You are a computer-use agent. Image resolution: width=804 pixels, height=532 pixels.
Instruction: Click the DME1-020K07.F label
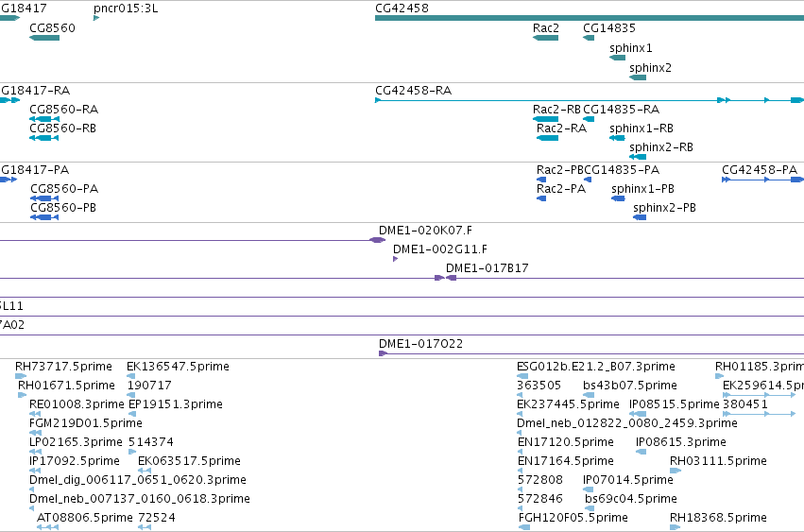point(425,231)
